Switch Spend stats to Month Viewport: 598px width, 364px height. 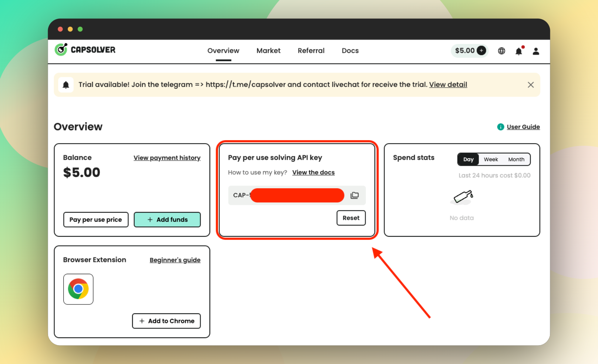pyautogui.click(x=516, y=159)
